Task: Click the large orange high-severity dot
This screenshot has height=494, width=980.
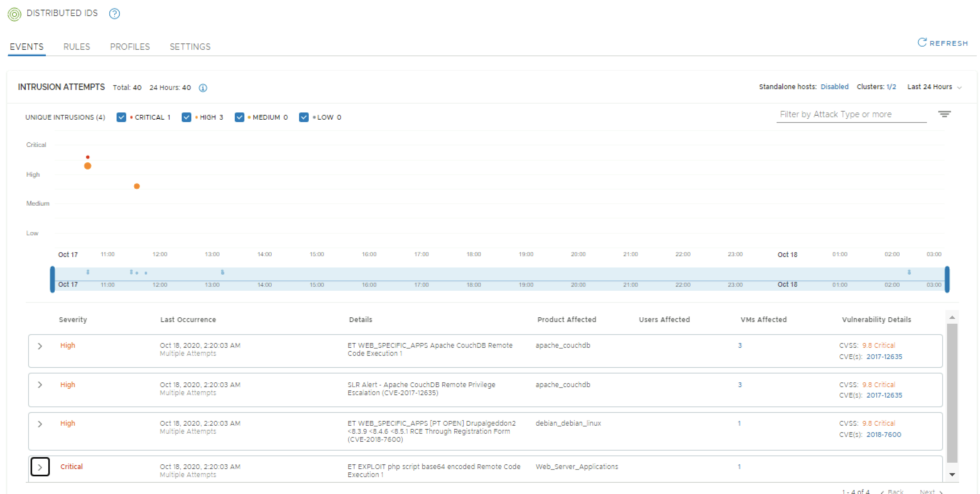Action: click(88, 166)
